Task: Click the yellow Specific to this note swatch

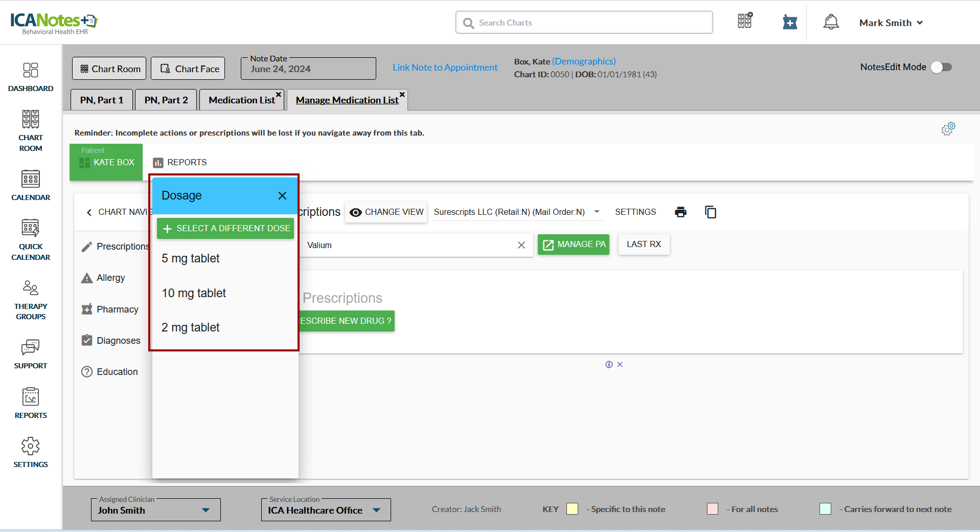Action: point(572,509)
